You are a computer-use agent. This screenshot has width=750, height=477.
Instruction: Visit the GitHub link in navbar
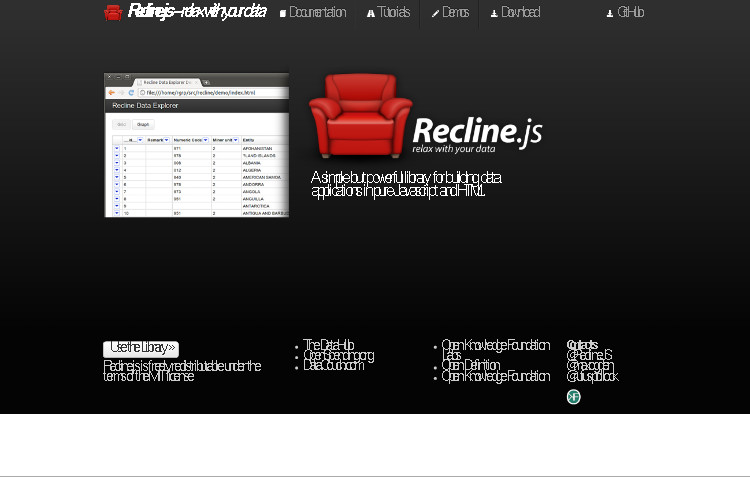point(631,13)
